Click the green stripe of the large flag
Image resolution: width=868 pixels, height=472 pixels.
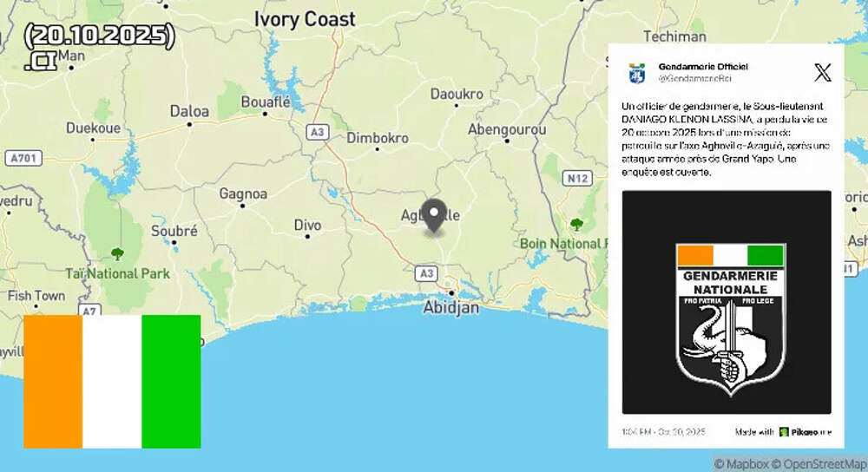pos(171,381)
